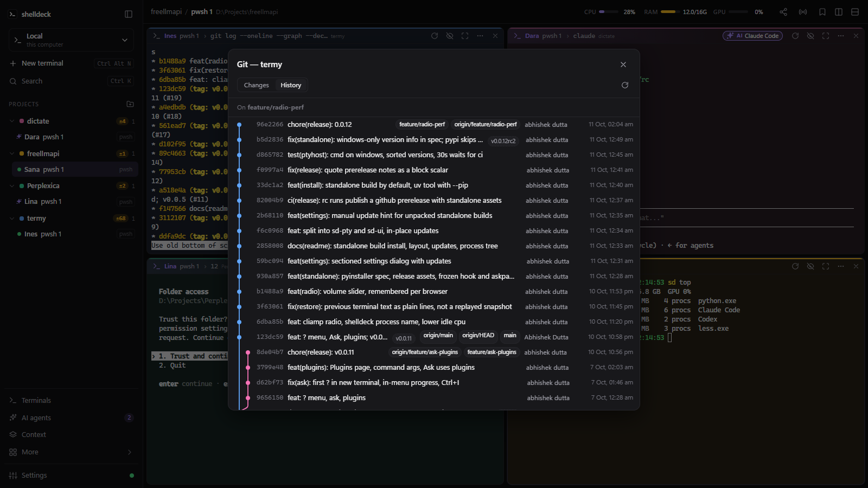The width and height of the screenshot is (868, 488).
Task: Refresh the Git history list
Action: click(625, 85)
